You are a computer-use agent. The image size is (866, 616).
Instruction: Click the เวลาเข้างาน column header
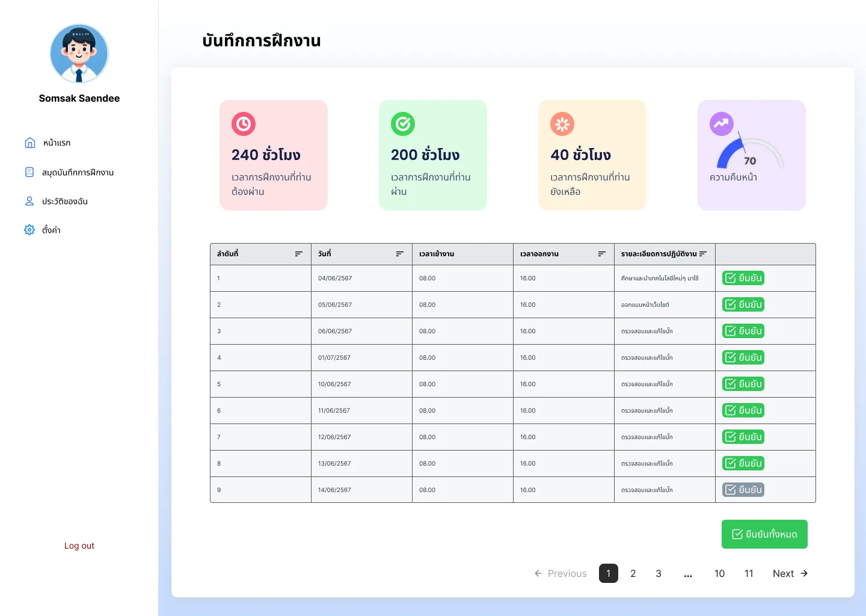click(462, 254)
